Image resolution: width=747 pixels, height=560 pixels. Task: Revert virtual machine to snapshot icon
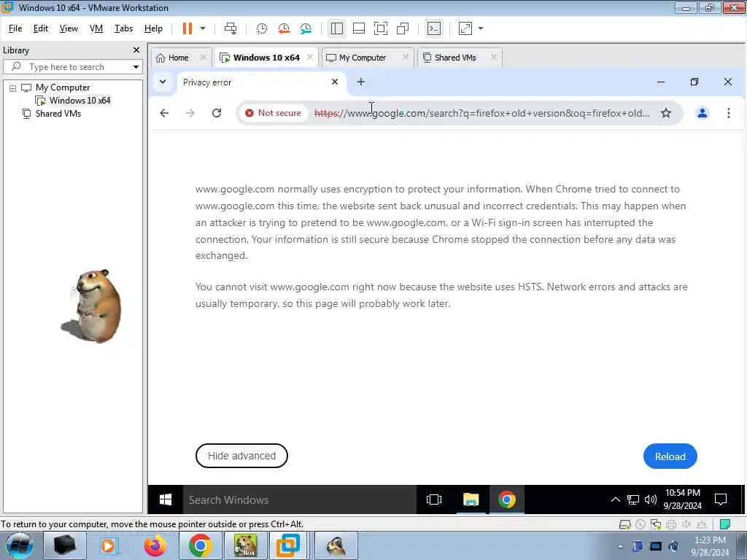284,28
